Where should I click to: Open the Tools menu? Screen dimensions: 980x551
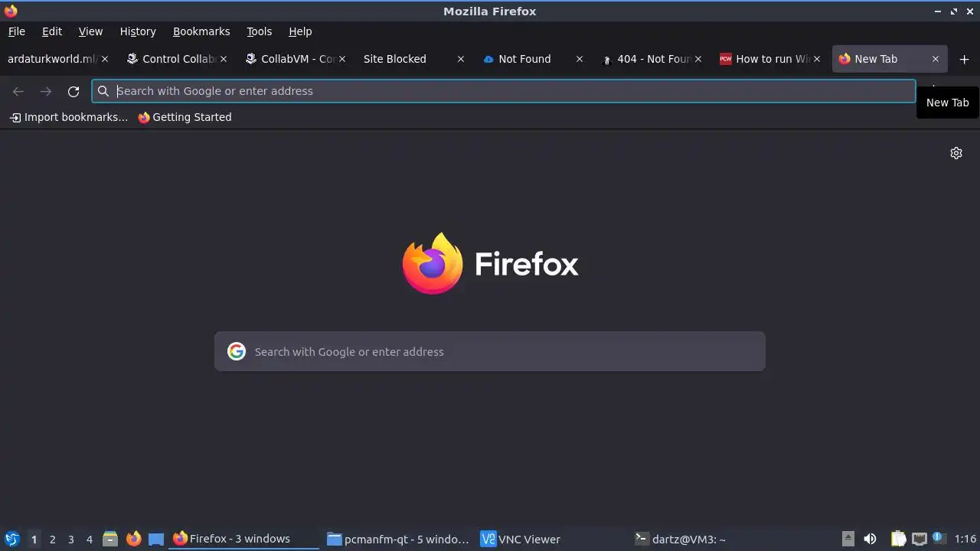[x=259, y=31]
